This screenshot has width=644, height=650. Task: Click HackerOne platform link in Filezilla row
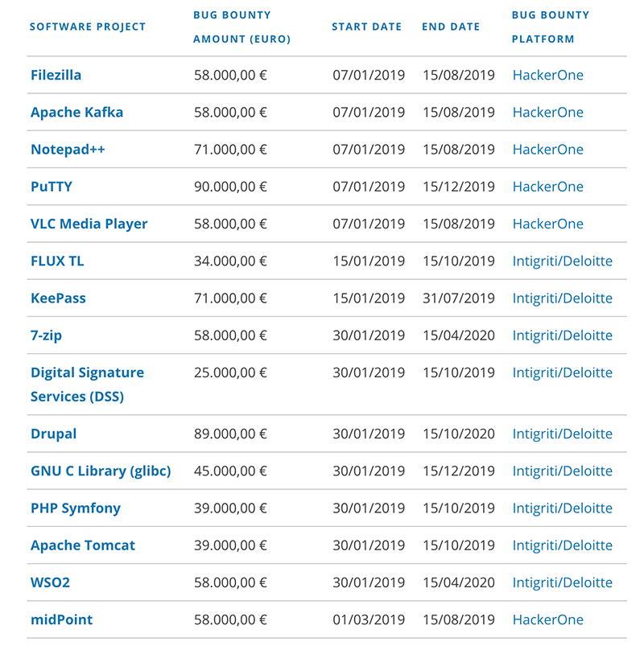pyautogui.click(x=547, y=76)
